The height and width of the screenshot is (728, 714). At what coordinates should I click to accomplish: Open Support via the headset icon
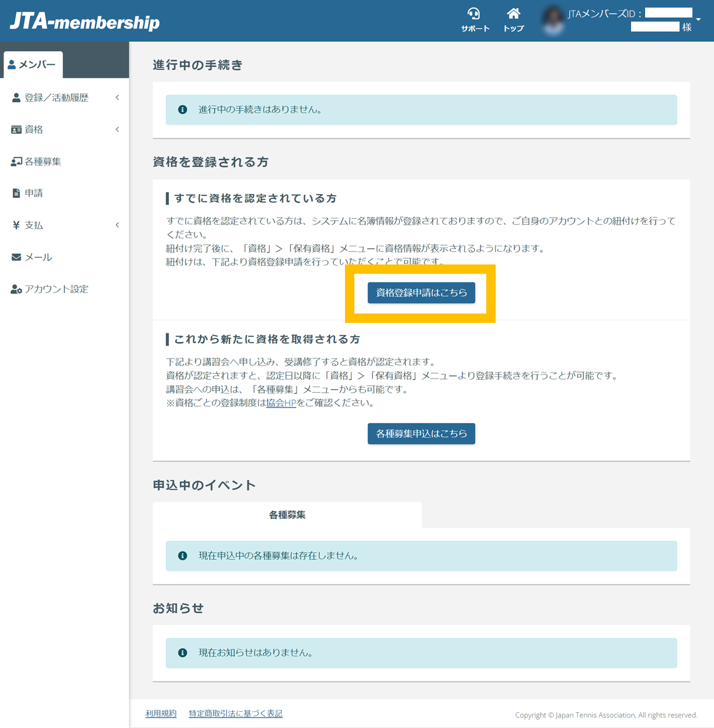(x=474, y=13)
